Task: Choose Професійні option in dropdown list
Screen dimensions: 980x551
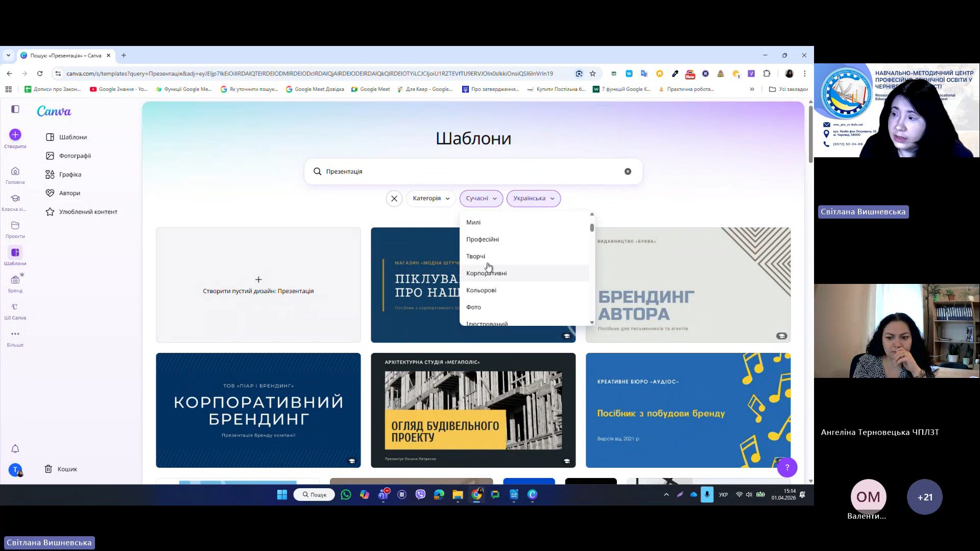Action: tap(482, 239)
